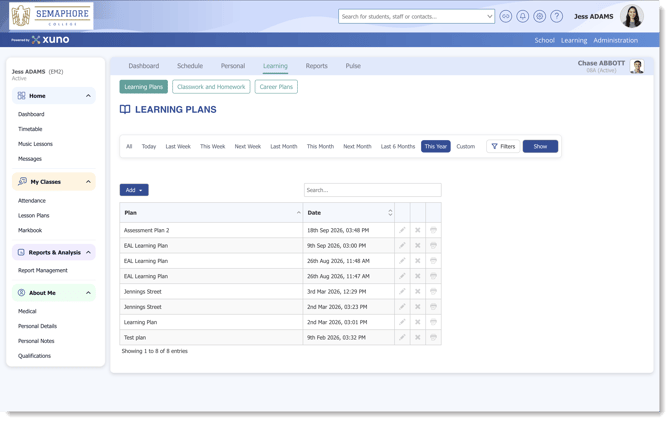Delete the EAL Learning Plan from 11:47 AM
670x422 pixels.
417,276
